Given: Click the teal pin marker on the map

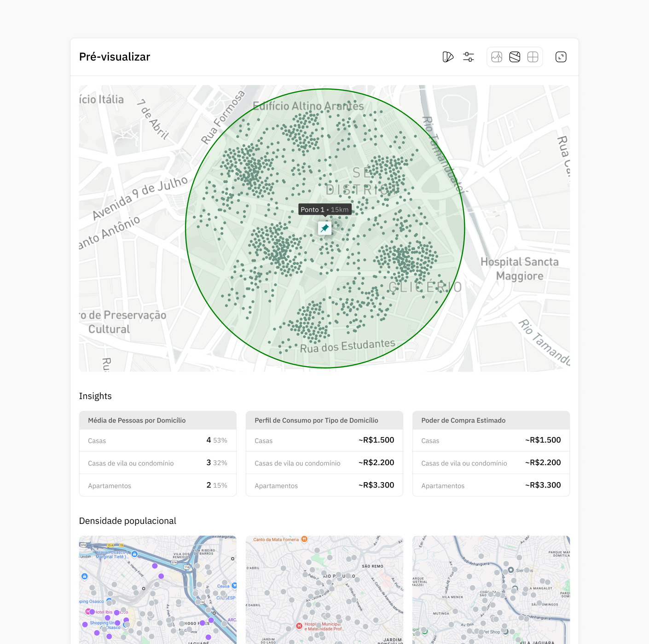Looking at the screenshot, I should (x=325, y=228).
